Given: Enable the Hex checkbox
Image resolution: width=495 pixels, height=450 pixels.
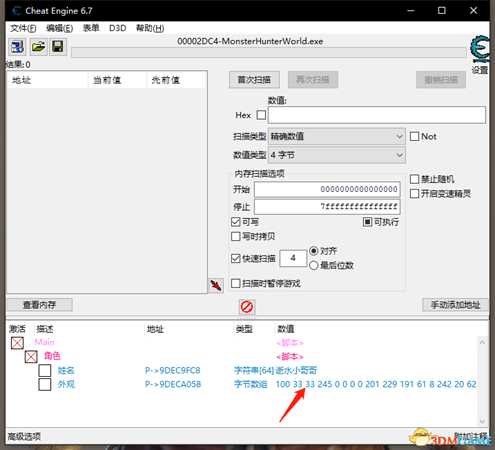Looking at the screenshot, I should (261, 115).
